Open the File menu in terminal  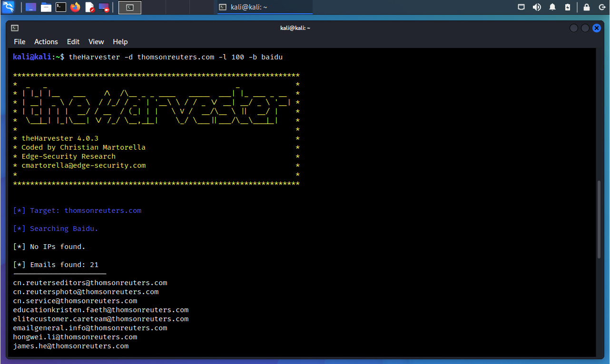(20, 42)
